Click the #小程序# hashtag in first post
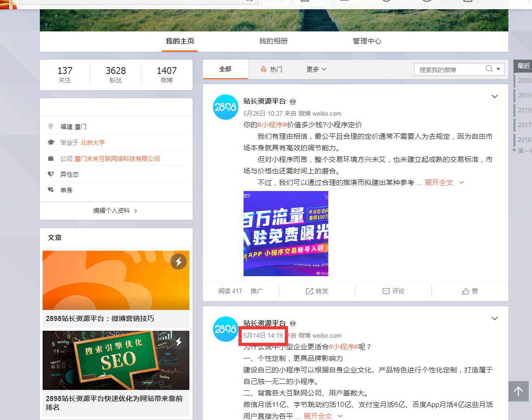The height and width of the screenshot is (420, 532). coord(272,125)
